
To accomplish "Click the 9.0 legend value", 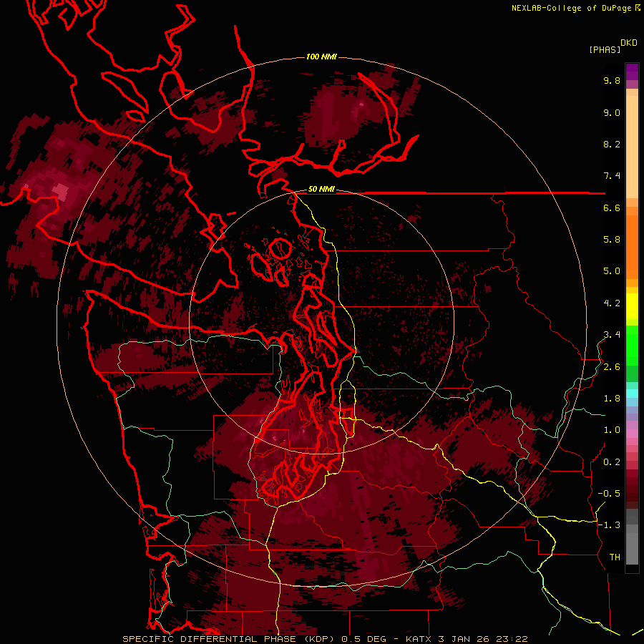I will click(x=612, y=112).
